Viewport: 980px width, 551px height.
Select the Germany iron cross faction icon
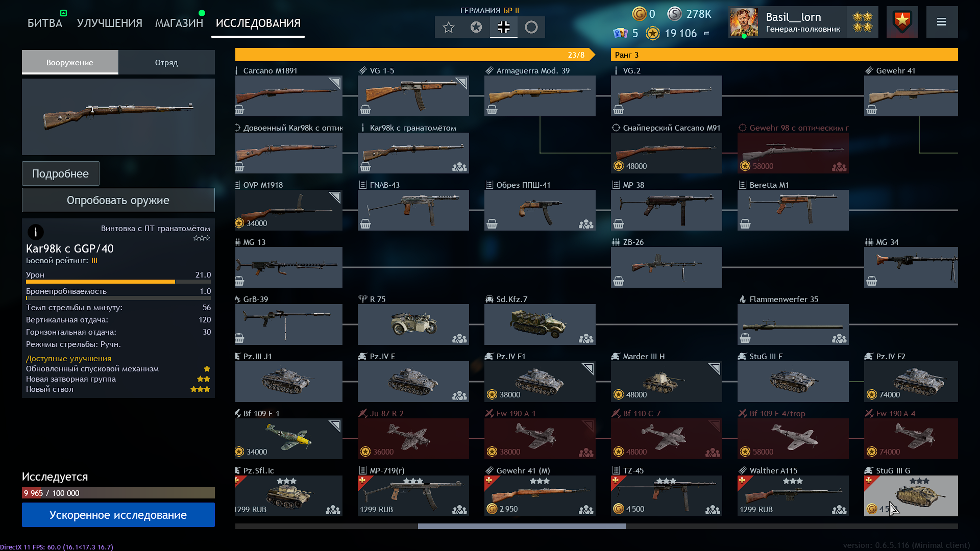coord(503,27)
